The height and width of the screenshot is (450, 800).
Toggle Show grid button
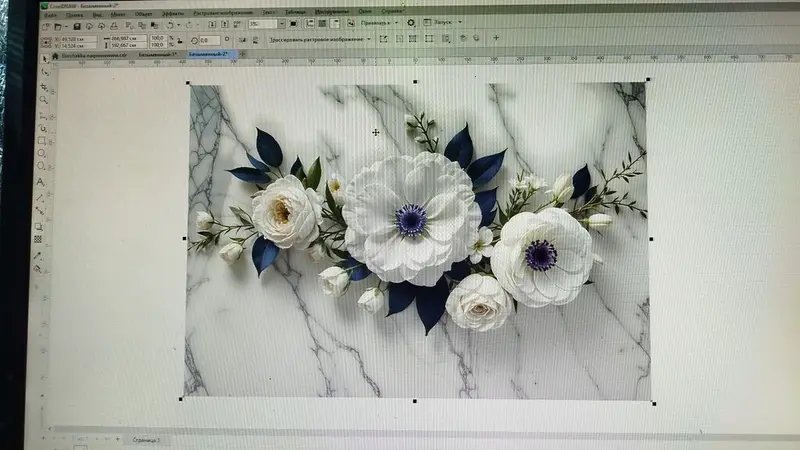tap(322, 23)
